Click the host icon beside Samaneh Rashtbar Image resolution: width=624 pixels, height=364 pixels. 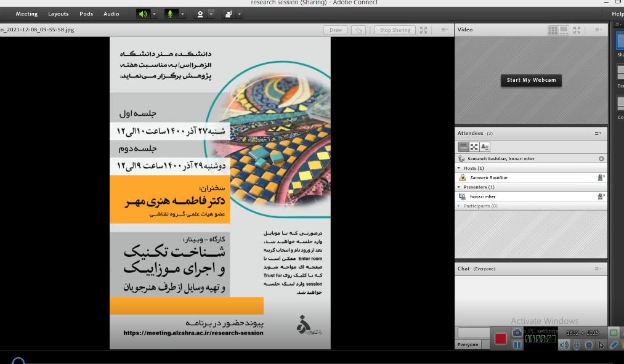(462, 178)
